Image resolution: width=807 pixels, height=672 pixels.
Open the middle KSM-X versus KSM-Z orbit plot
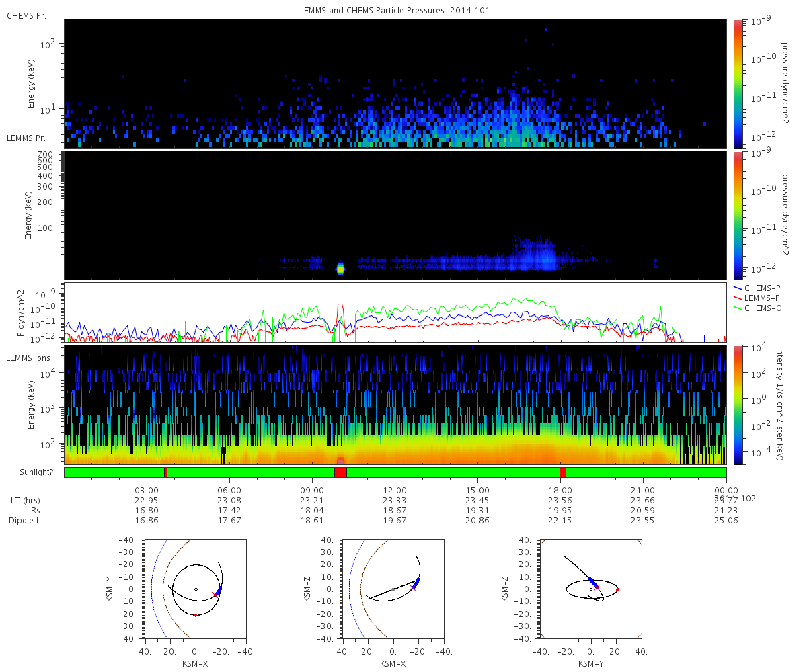coord(393,588)
